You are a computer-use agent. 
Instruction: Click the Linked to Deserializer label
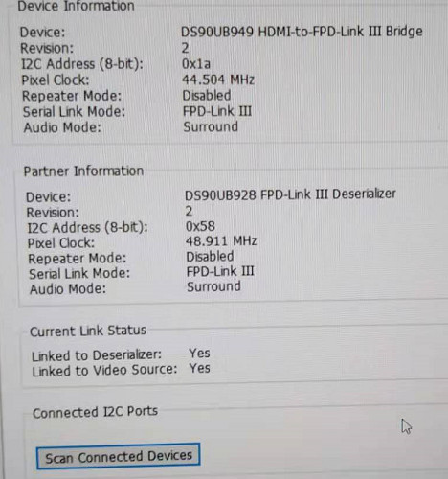97,355
